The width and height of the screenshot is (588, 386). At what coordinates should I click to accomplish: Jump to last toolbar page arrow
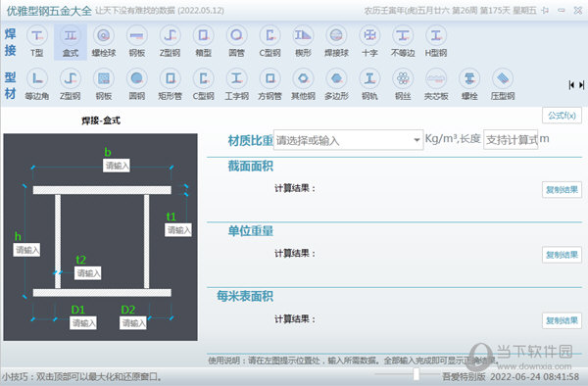tap(581, 85)
